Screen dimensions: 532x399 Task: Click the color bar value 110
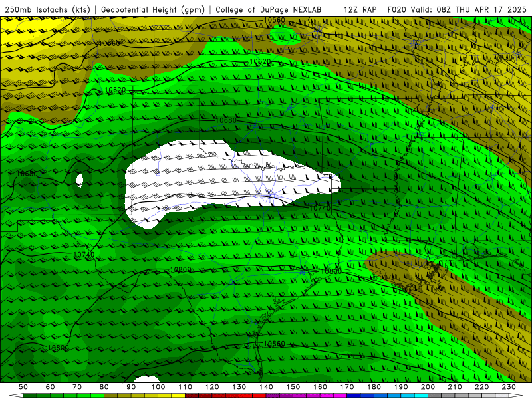(x=185, y=387)
